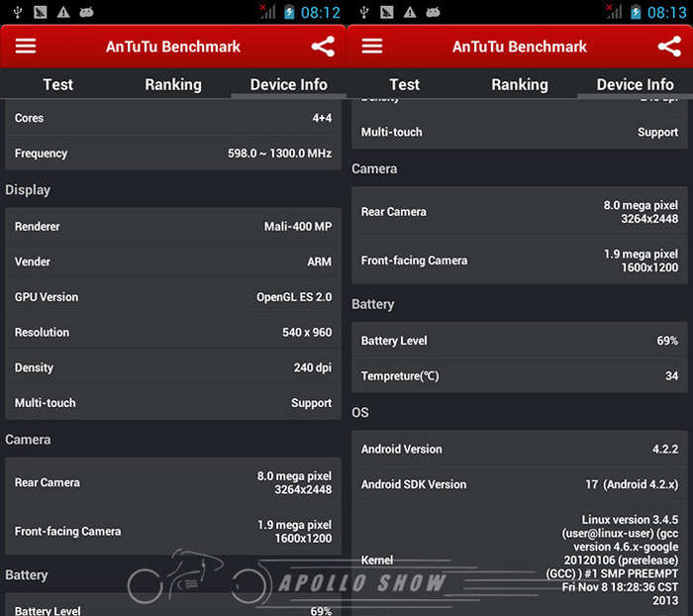Tap SD card icon in left status bar
The height and width of the screenshot is (616, 693).
41,12
